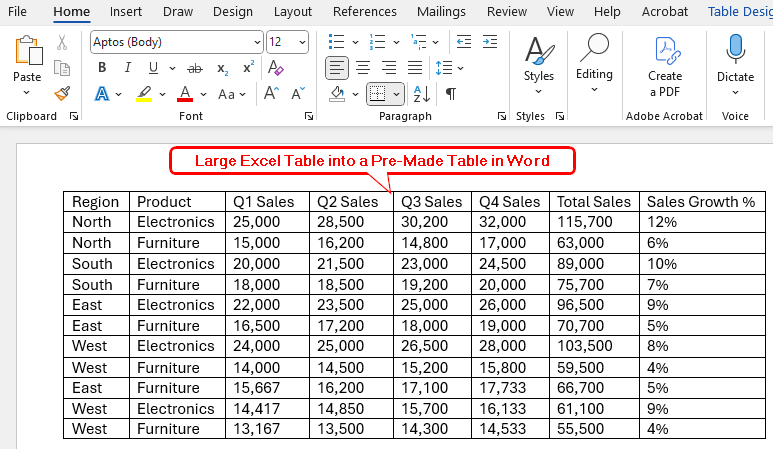
Task: Clear all formatting with eraser icon
Action: (276, 68)
